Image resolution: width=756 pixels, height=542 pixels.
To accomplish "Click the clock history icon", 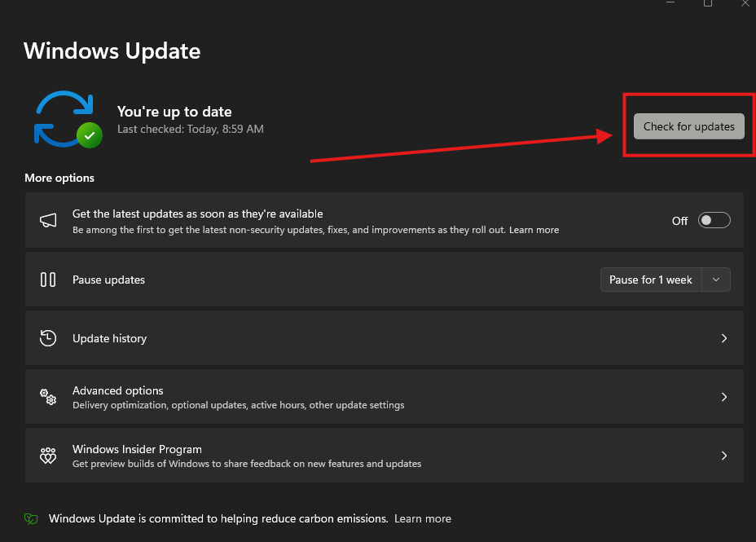I will coord(48,338).
